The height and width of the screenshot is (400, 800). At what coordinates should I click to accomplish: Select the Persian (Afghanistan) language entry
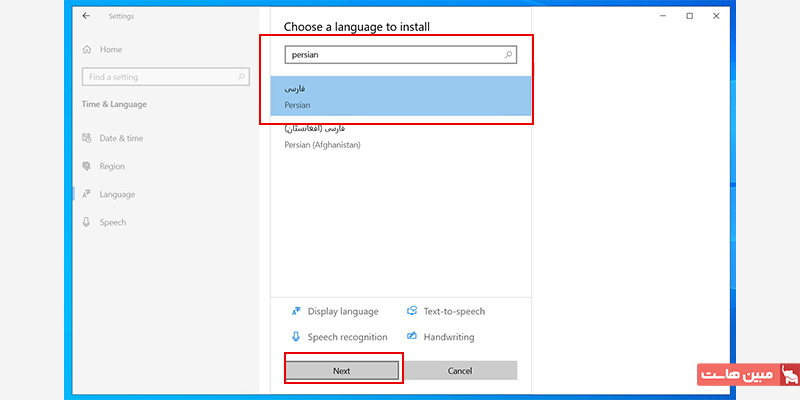(401, 137)
